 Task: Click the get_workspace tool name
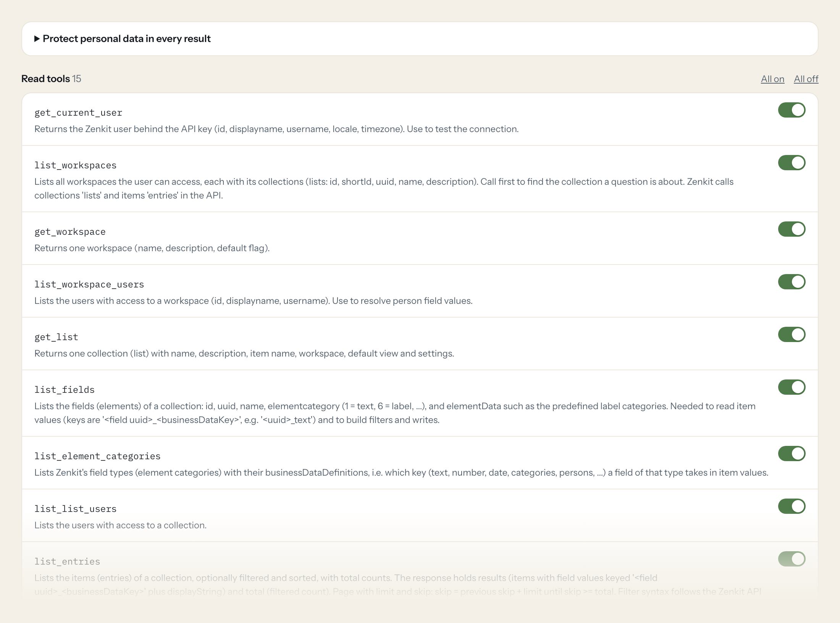click(x=70, y=232)
